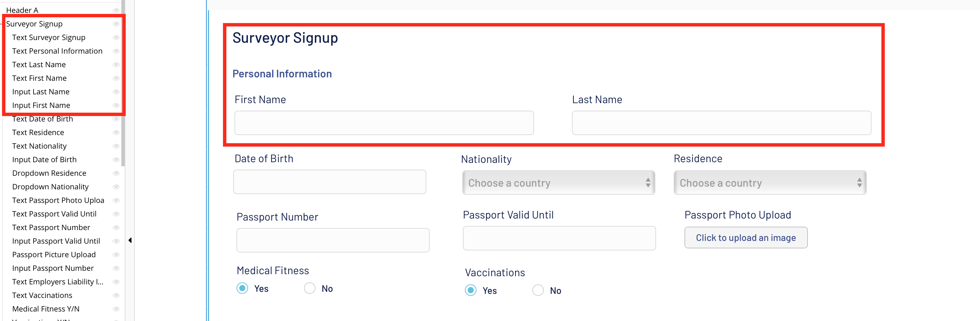
Task: Hide the Text Personal Information element
Action: tap(116, 51)
